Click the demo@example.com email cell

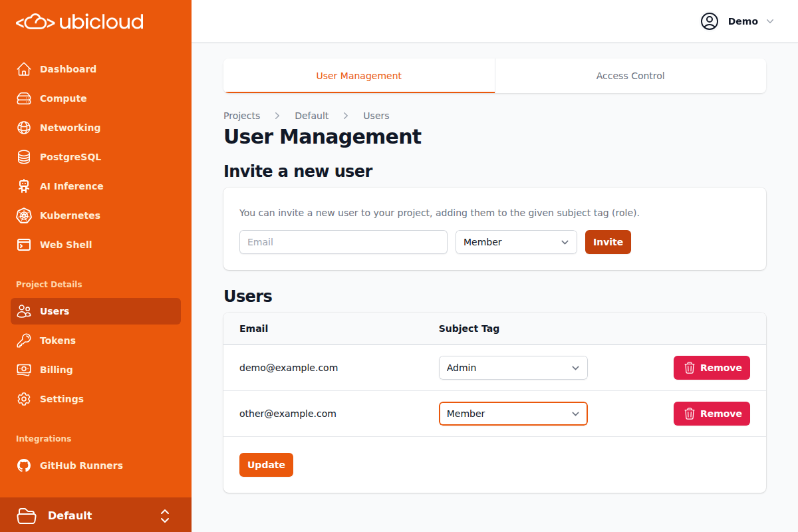[x=289, y=368]
